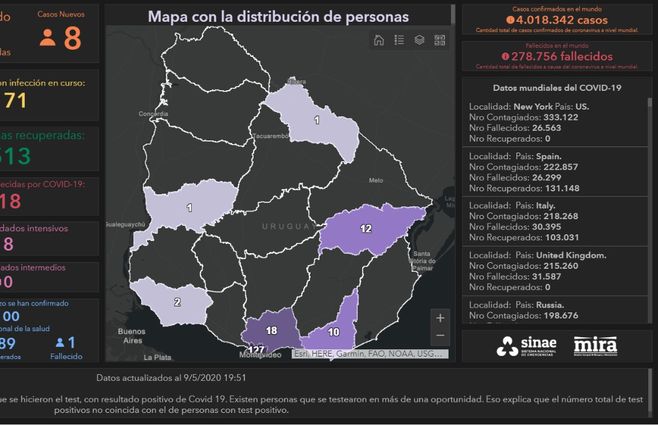
Task: Click the dark purple region labeled 18
Action: point(271,331)
